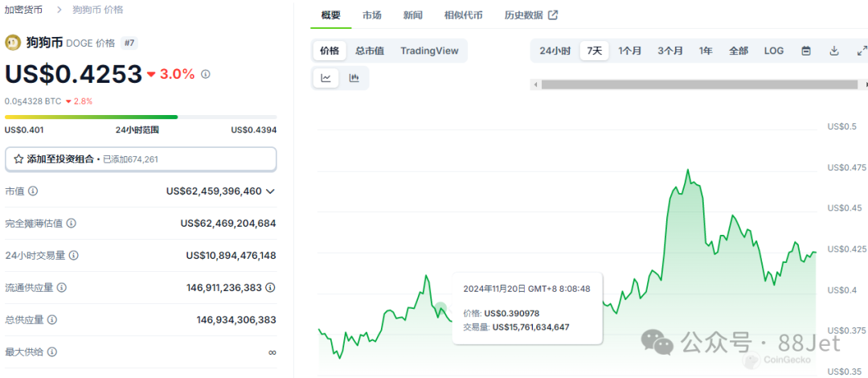The height and width of the screenshot is (378, 868).
Task: Click the download chart data icon
Action: pos(834,51)
